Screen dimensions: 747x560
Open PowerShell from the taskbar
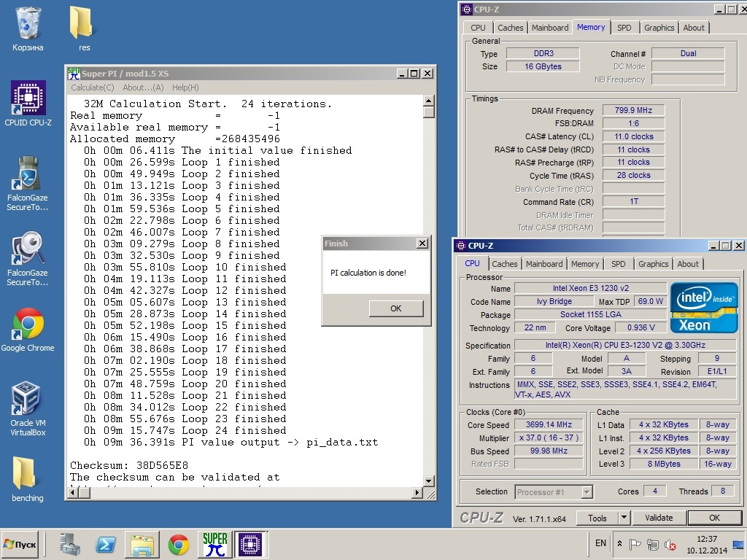coord(105,544)
